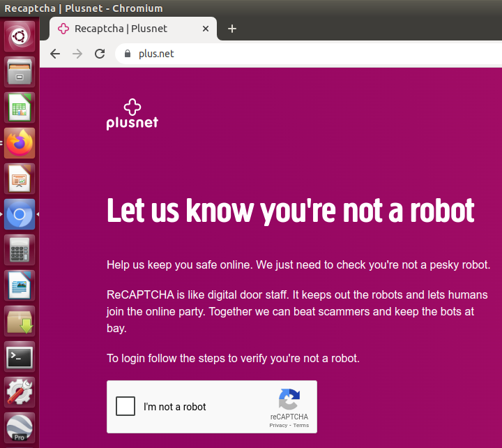Click the reCAPTCHA logo

click(x=289, y=399)
